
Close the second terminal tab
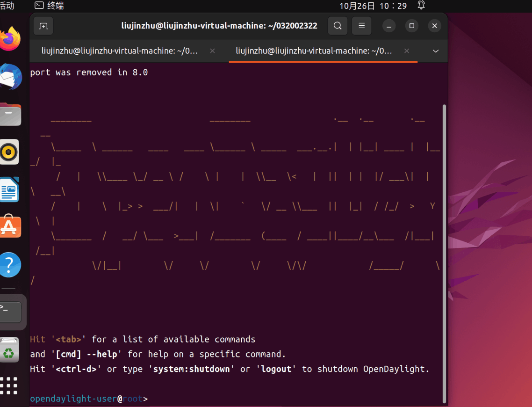406,51
